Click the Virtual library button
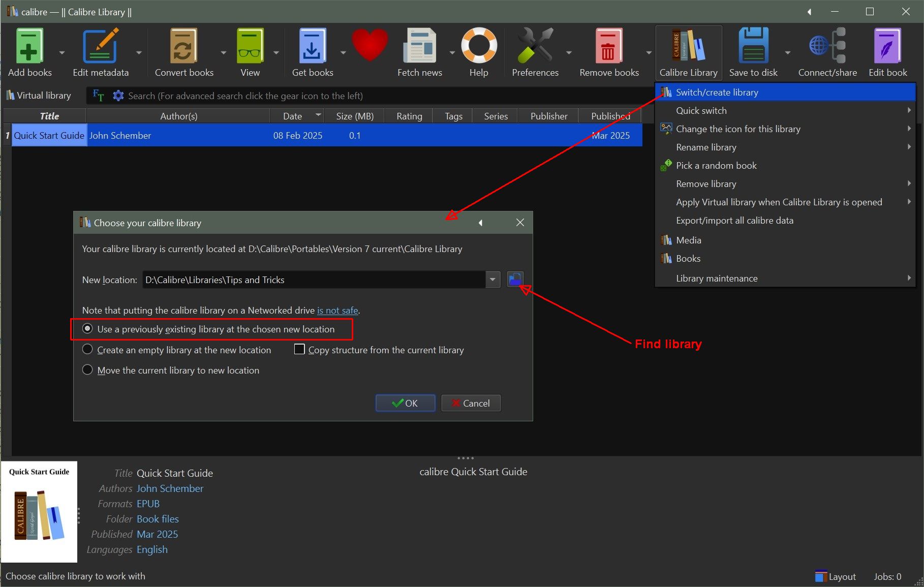The width and height of the screenshot is (924, 587). pyautogui.click(x=39, y=96)
